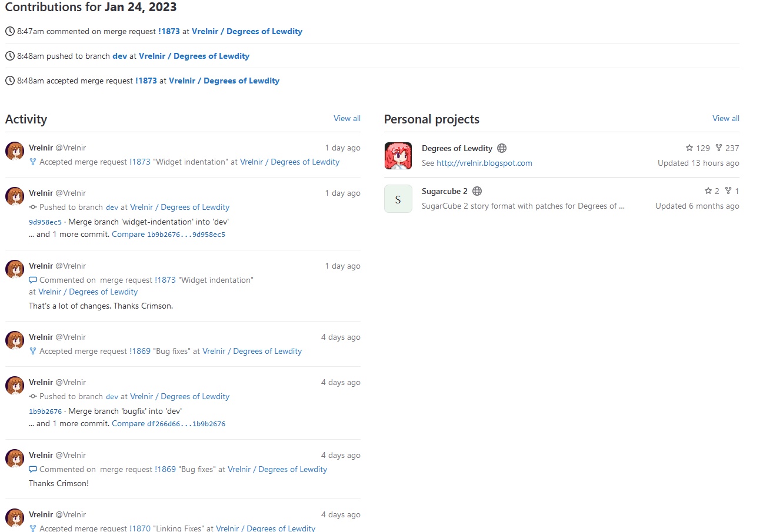This screenshot has width=773, height=532.
Task: Open the vrelnir.blogspot.com link
Action: [x=484, y=163]
